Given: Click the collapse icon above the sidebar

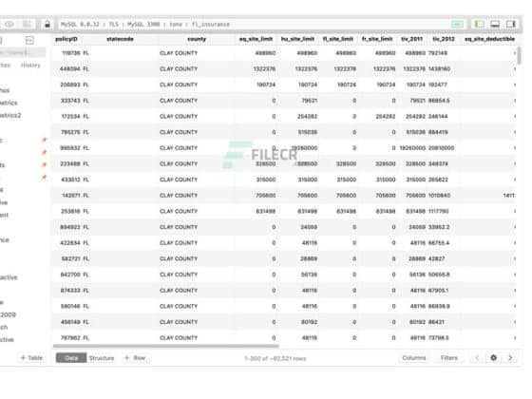Looking at the screenshot, I should click(x=29, y=40).
